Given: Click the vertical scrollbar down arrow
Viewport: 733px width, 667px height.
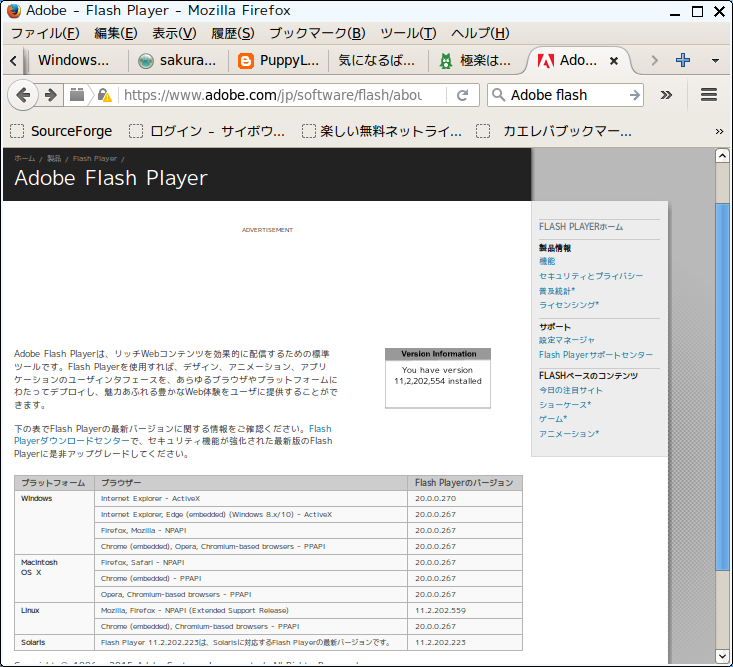Looking at the screenshot, I should coord(722,655).
